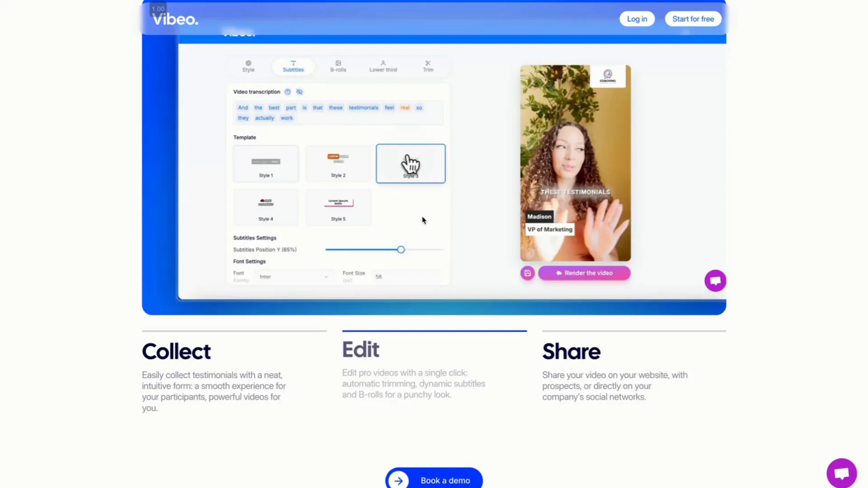
Task: Adjust the Subtitles Position Y slider handle
Action: 401,249
